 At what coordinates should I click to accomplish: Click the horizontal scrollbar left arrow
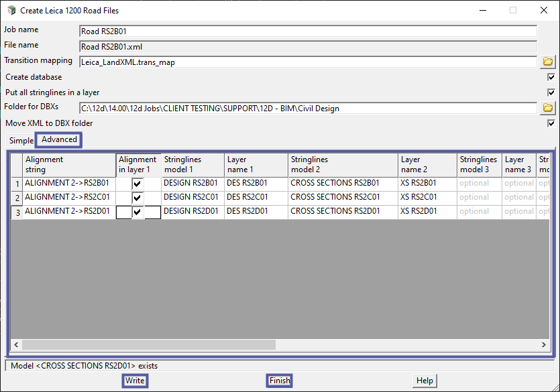pyautogui.click(x=16, y=344)
